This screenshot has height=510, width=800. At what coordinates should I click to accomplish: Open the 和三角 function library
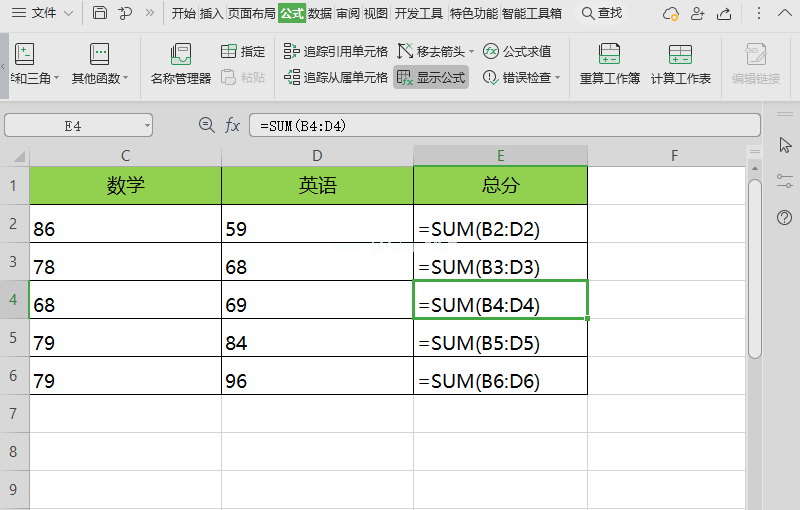tap(34, 64)
